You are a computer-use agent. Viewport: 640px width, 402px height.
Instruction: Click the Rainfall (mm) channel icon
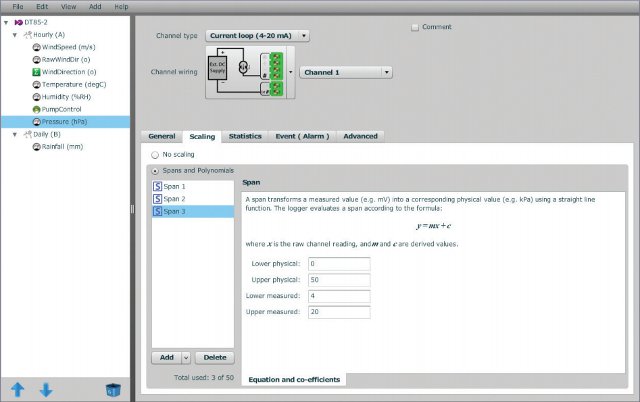click(37, 146)
